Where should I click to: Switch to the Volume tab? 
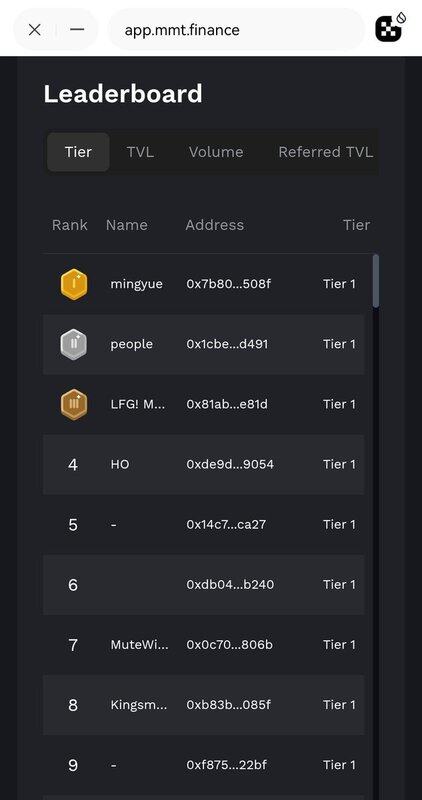[216, 152]
